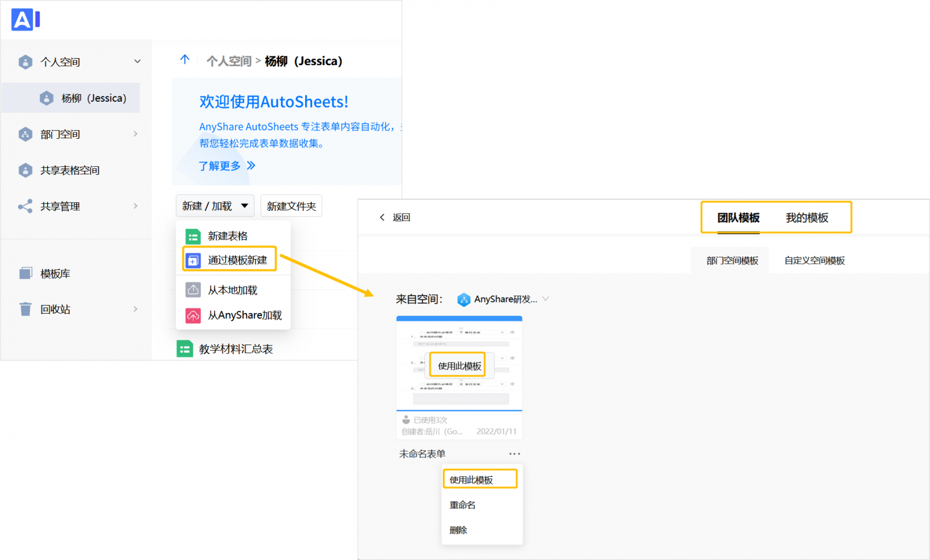
Task: Click the 模板库 template library icon
Action: pos(26,274)
